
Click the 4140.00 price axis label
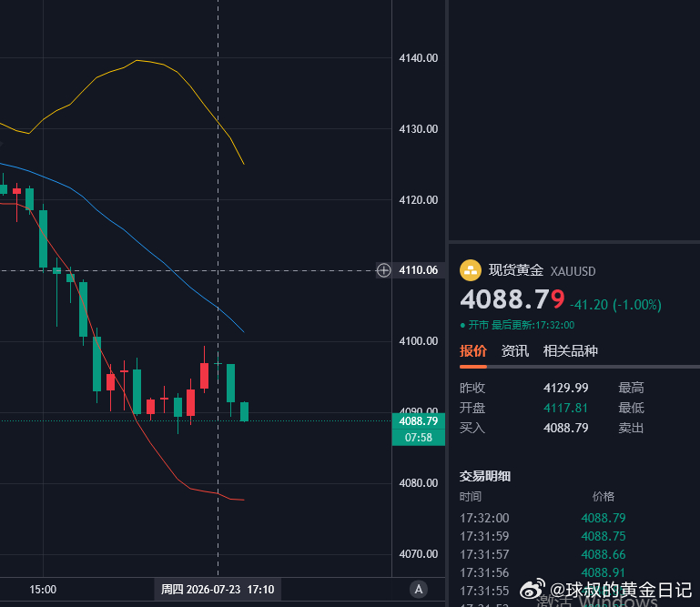coord(419,58)
